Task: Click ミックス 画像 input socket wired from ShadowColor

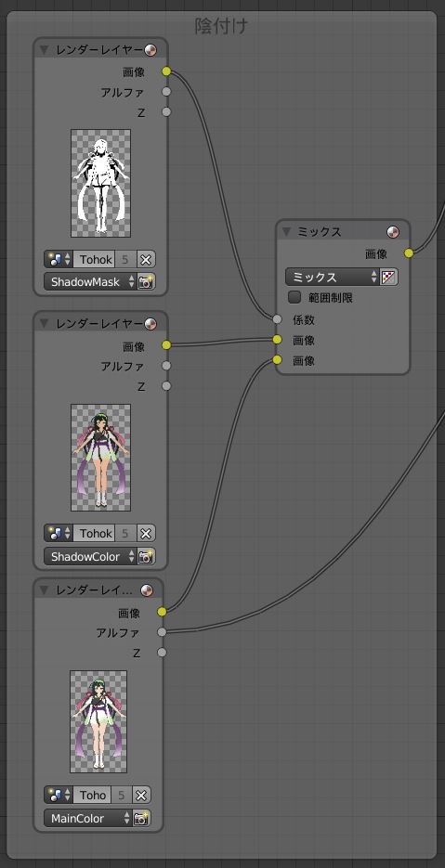Action: [x=277, y=340]
